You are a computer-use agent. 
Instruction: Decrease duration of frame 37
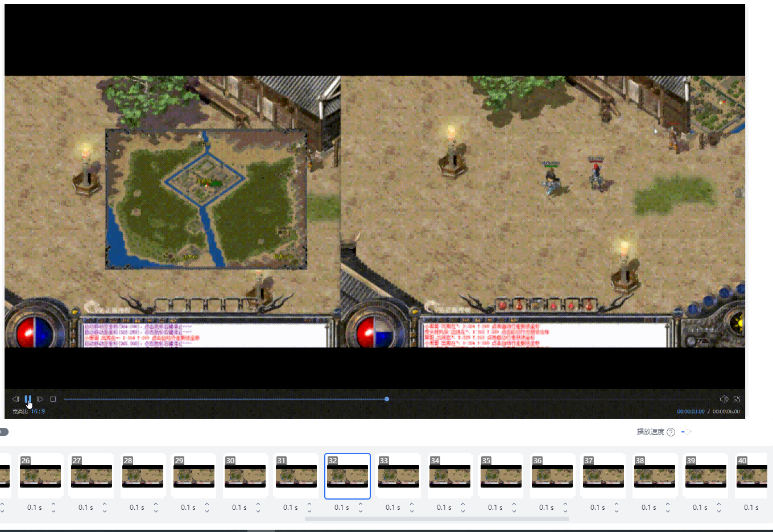click(617, 510)
